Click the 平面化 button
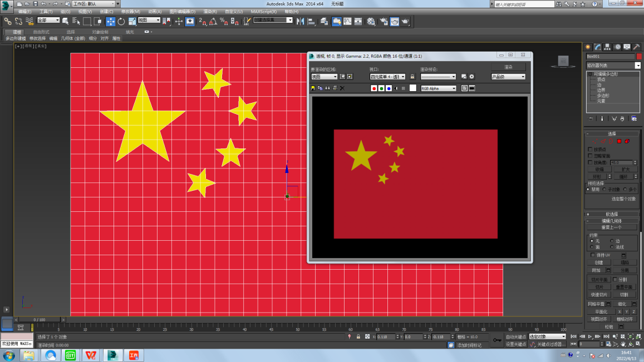Screen dimensions: 644x362 (x=601, y=311)
